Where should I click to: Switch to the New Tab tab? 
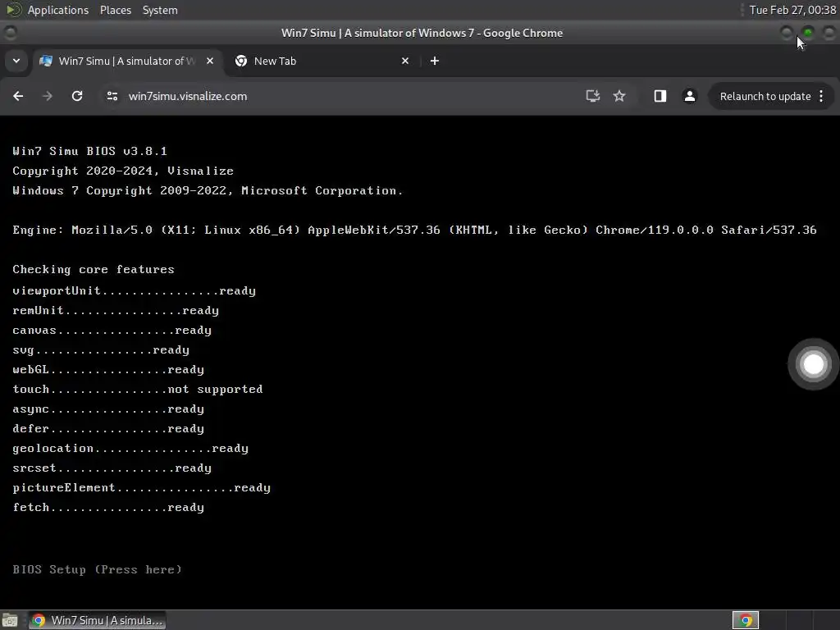pyautogui.click(x=323, y=61)
